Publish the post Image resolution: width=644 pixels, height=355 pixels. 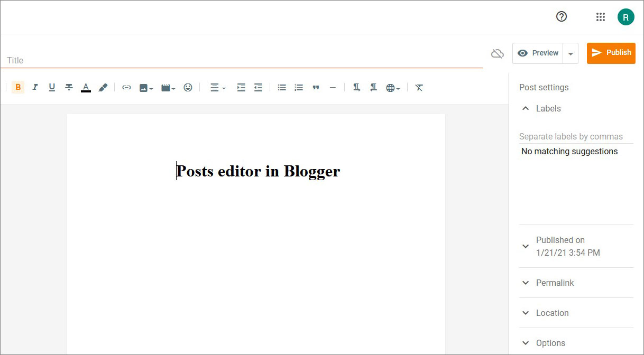pos(611,53)
